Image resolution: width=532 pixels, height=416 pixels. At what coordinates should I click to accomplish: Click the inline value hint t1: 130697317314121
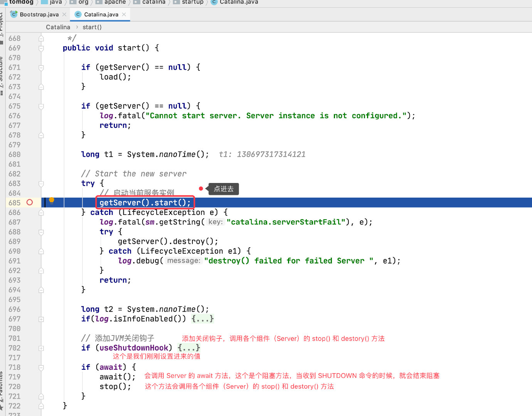tap(262, 154)
